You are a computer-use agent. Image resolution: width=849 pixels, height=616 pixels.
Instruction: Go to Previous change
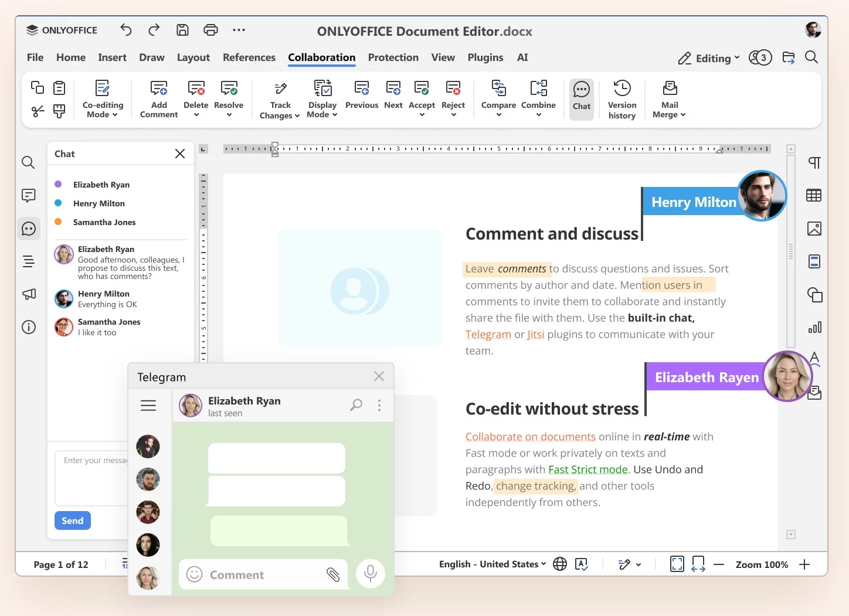[362, 95]
